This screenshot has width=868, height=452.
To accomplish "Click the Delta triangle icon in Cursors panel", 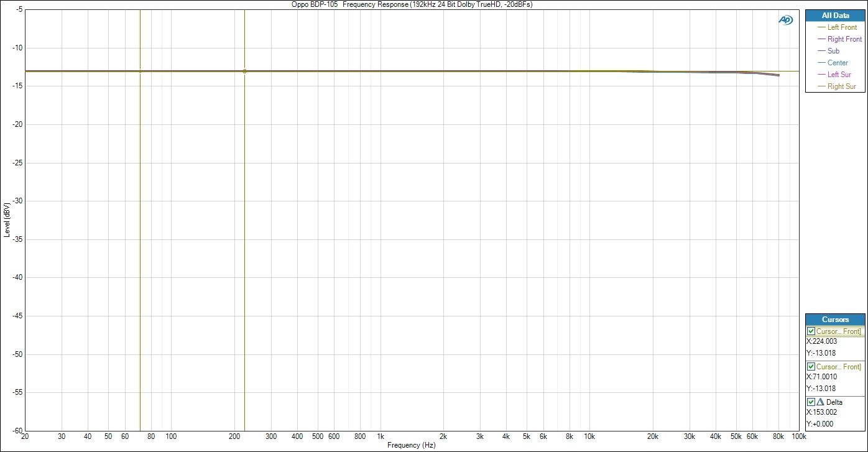I will [x=820, y=402].
